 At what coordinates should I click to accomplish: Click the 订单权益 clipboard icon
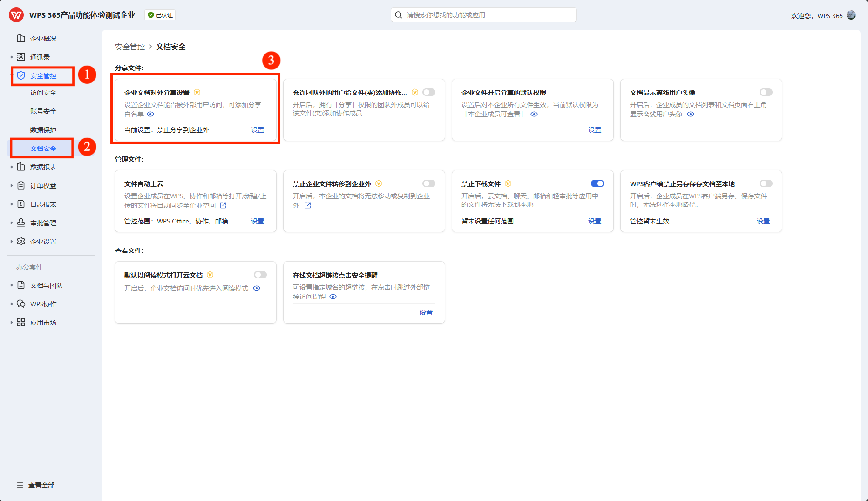click(21, 185)
